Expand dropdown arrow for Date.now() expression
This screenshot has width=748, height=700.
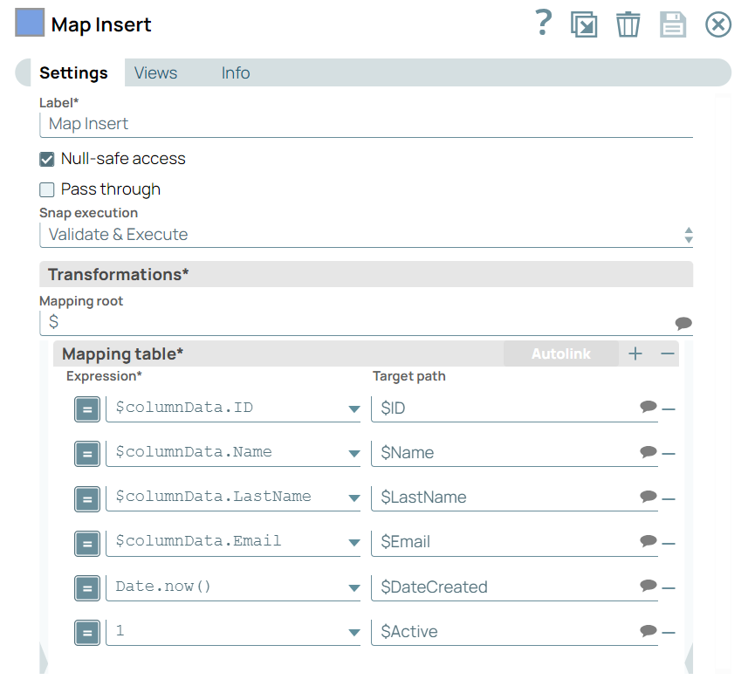(x=353, y=587)
